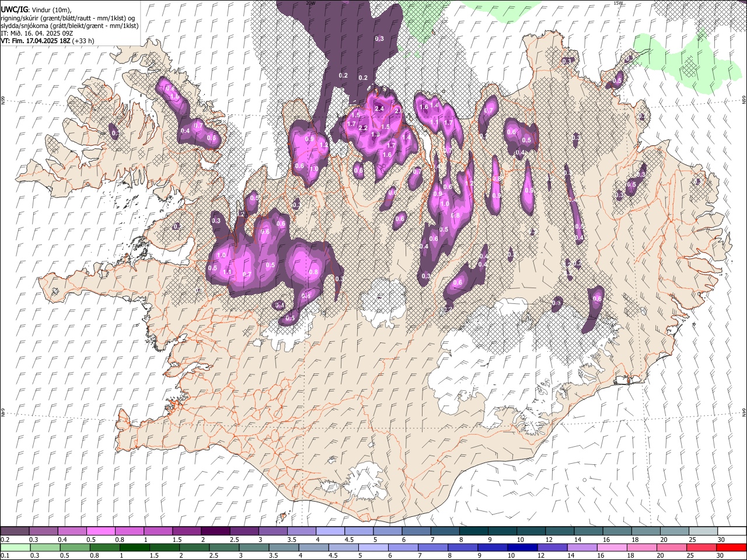Click the 20W longitude label at top

310,3
